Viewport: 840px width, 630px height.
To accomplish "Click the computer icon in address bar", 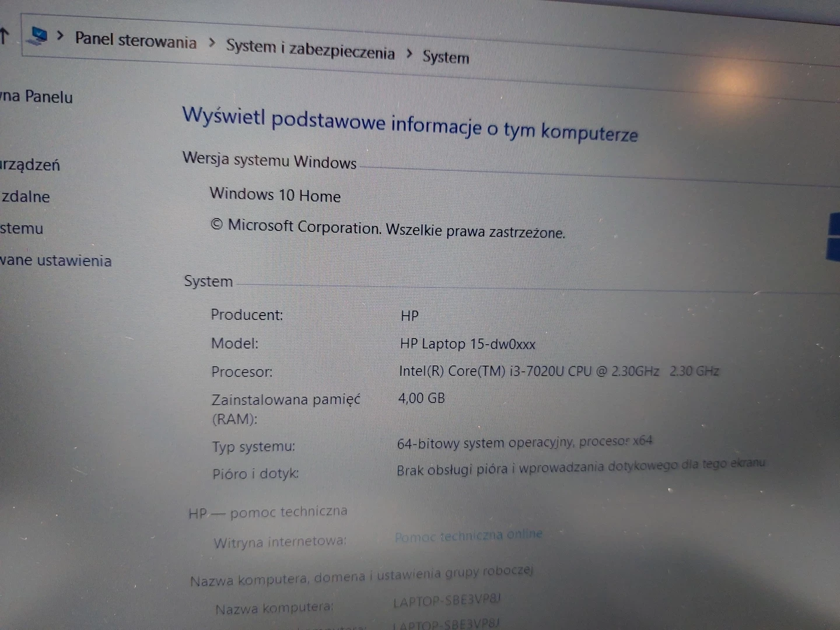I will click(38, 36).
